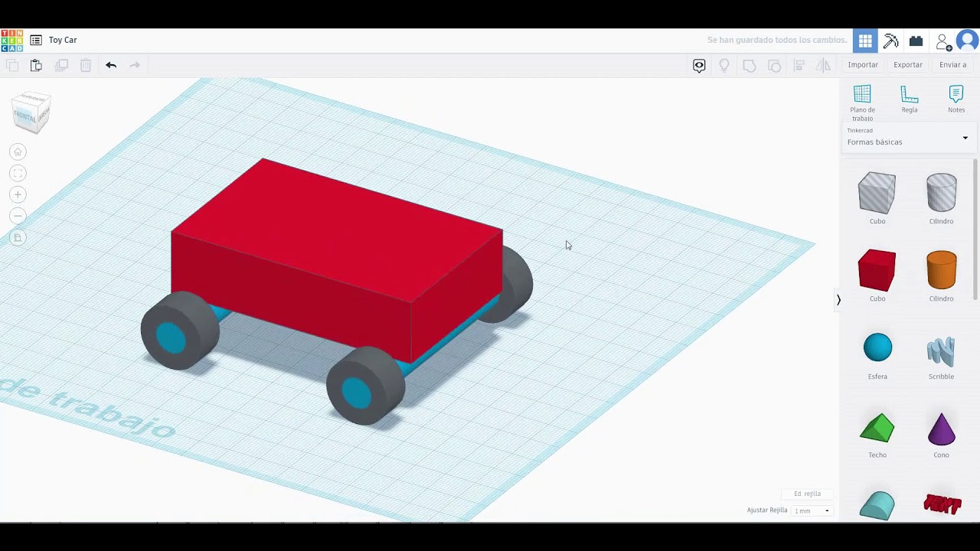The width and height of the screenshot is (980, 551).
Task: Select the rear gray wheel
Action: click(516, 285)
